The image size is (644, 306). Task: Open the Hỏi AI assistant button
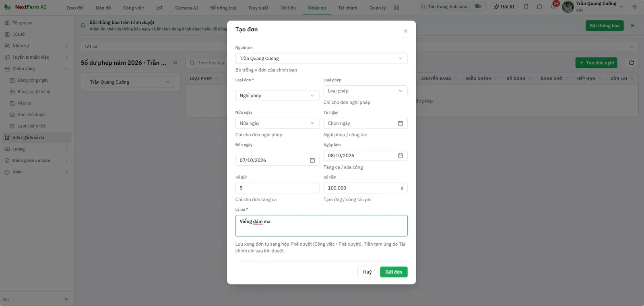point(504,7)
